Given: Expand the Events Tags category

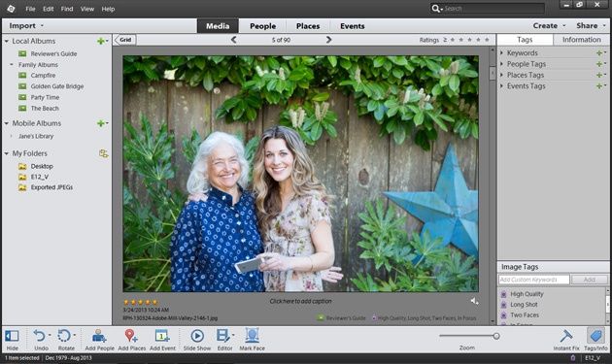Looking at the screenshot, I should (502, 85).
